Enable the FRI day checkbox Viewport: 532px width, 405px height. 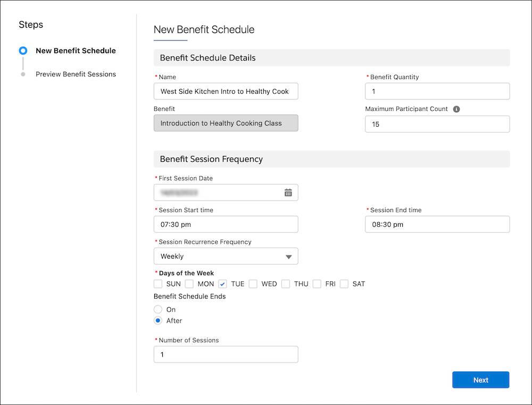[317, 284]
